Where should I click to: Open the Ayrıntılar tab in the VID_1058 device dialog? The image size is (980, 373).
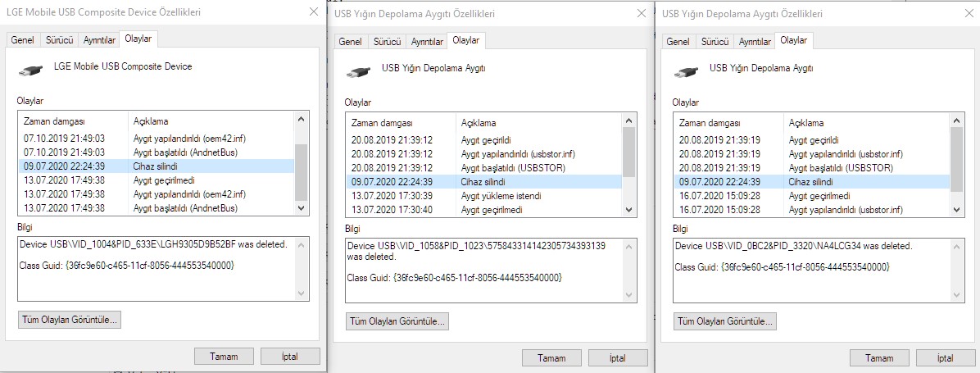[426, 41]
